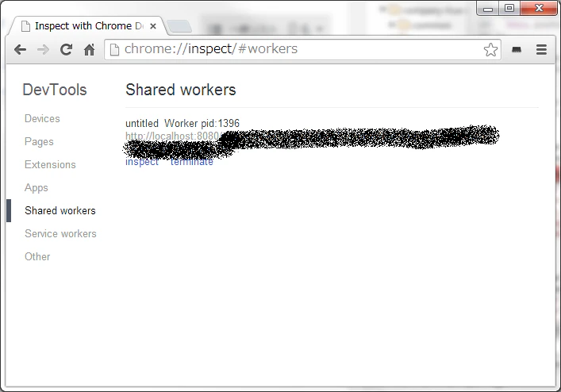This screenshot has height=392, width=561.
Task: Select the Inspect with Chrome DevTools tab
Action: point(88,26)
